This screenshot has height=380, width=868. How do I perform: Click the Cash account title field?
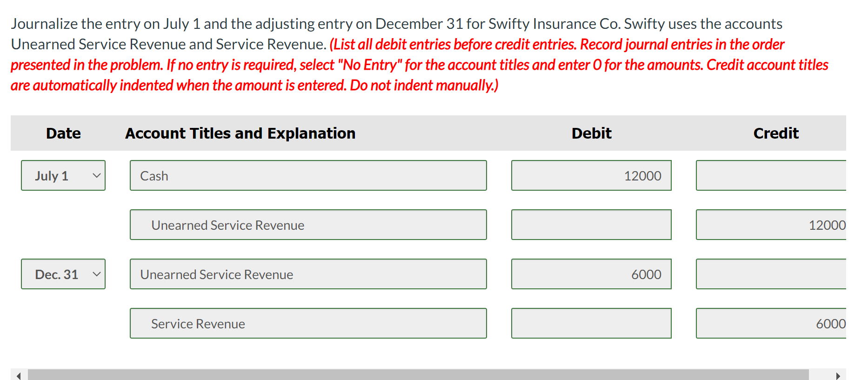308,175
